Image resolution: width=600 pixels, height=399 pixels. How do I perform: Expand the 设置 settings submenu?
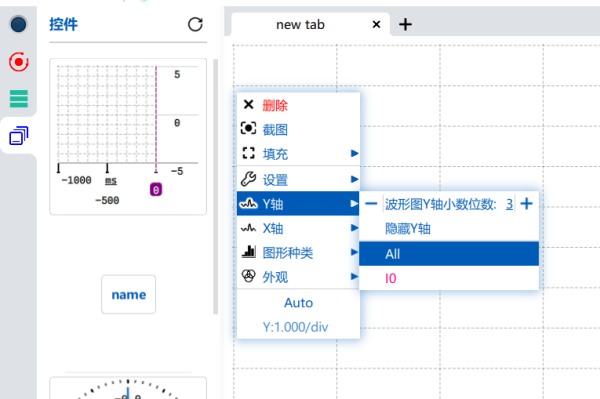[298, 179]
